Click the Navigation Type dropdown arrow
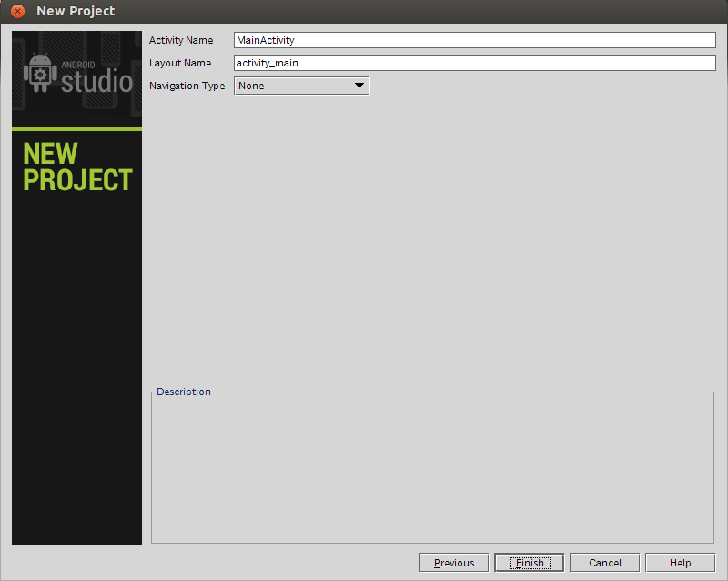 pyautogui.click(x=359, y=86)
